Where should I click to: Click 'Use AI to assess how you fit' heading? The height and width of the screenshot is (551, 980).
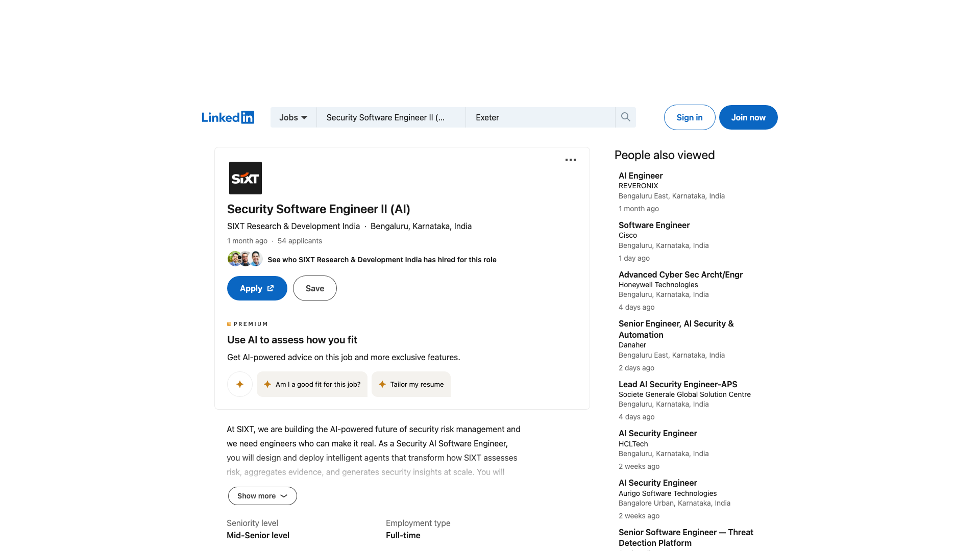pyautogui.click(x=292, y=340)
